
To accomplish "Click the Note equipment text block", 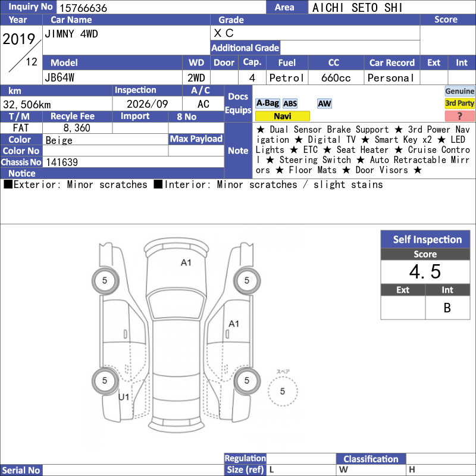I will pyautogui.click(x=364, y=150).
